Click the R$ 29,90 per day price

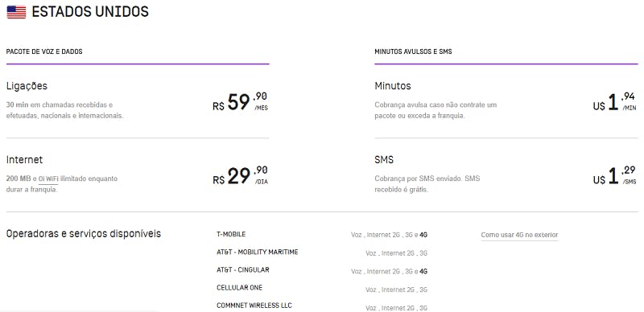point(240,176)
